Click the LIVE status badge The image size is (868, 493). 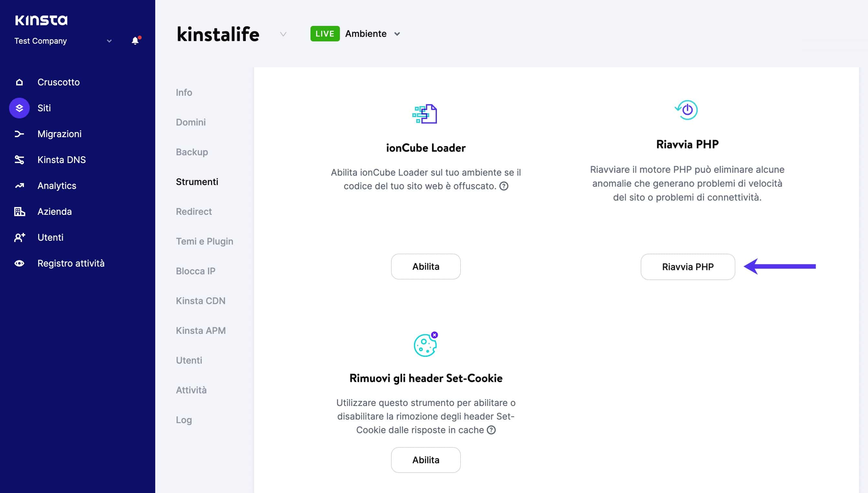coord(324,34)
